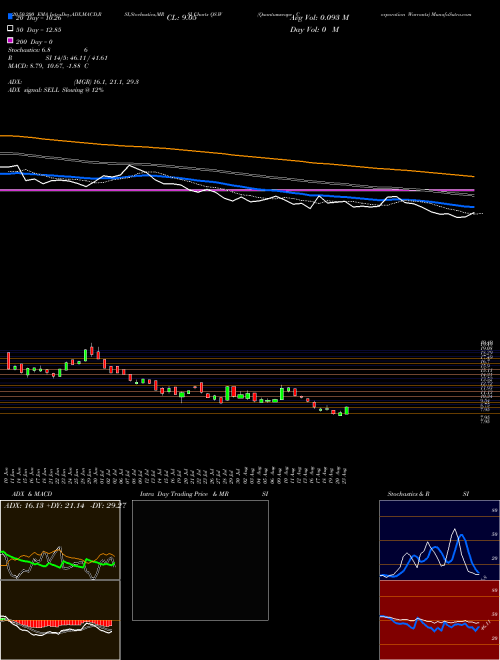
Task: Click the thick blue 20 Day EMA line
Action: (237, 185)
